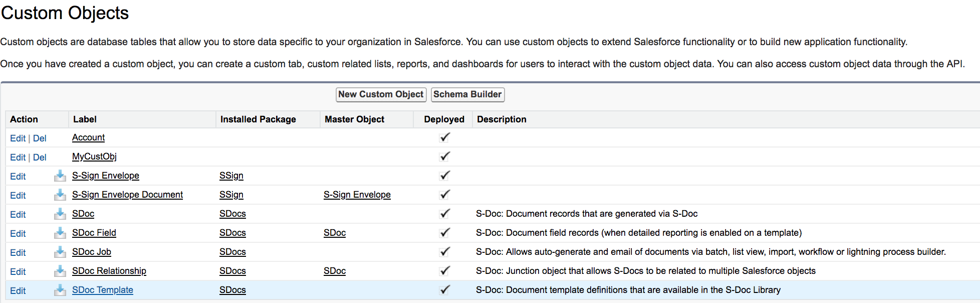
Task: Edit the SDoc Template object
Action: [x=18, y=291]
